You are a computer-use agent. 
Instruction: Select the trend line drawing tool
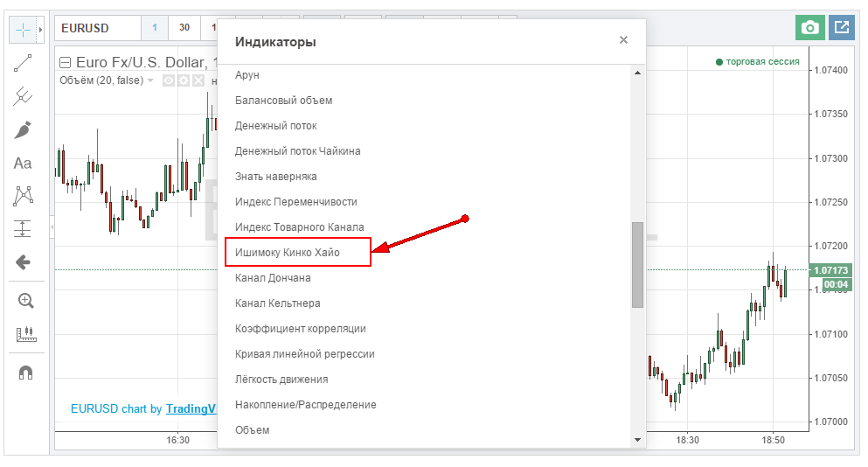(x=23, y=63)
